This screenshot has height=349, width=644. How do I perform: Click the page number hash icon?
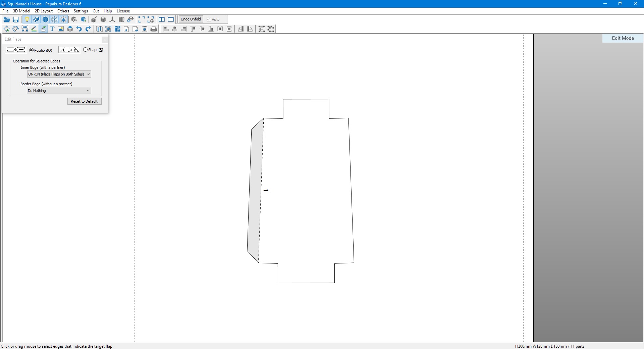126,29
